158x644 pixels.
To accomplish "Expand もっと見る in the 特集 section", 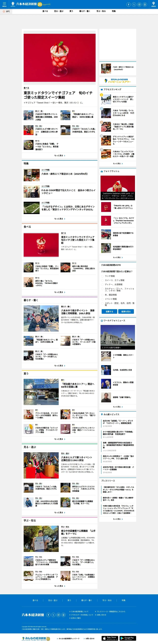I will [60, 219].
